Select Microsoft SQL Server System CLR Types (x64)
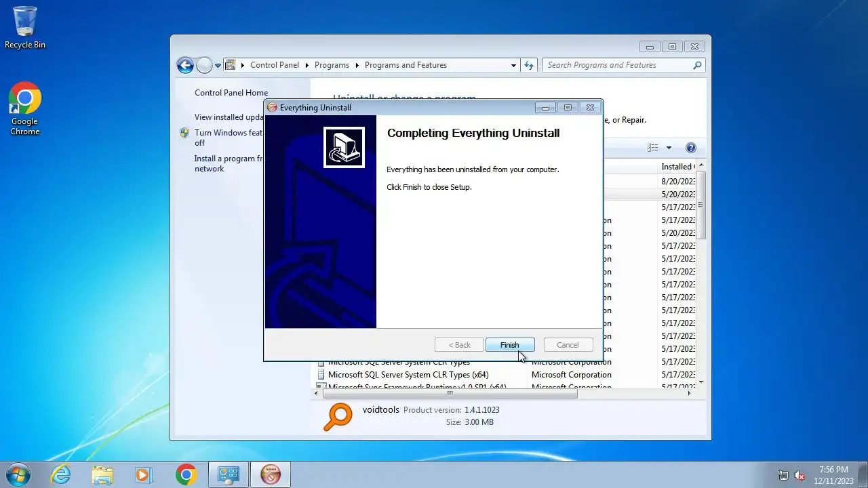This screenshot has width=868, height=488. tap(408, 375)
